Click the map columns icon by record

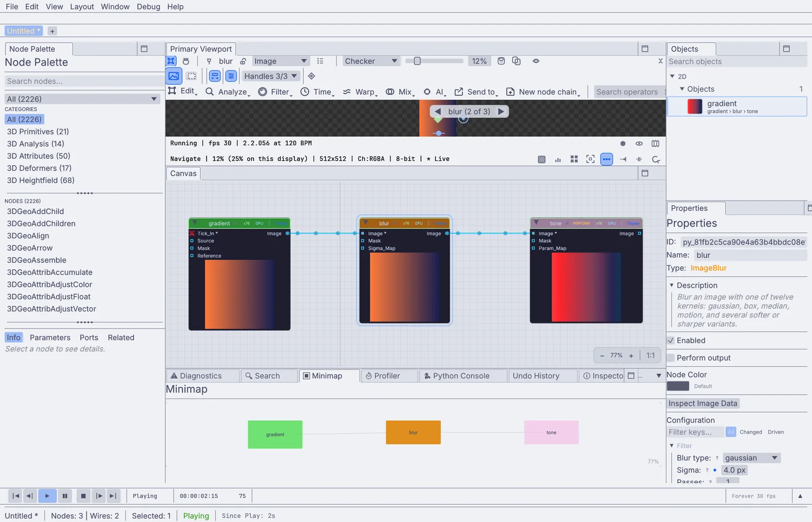point(655,144)
